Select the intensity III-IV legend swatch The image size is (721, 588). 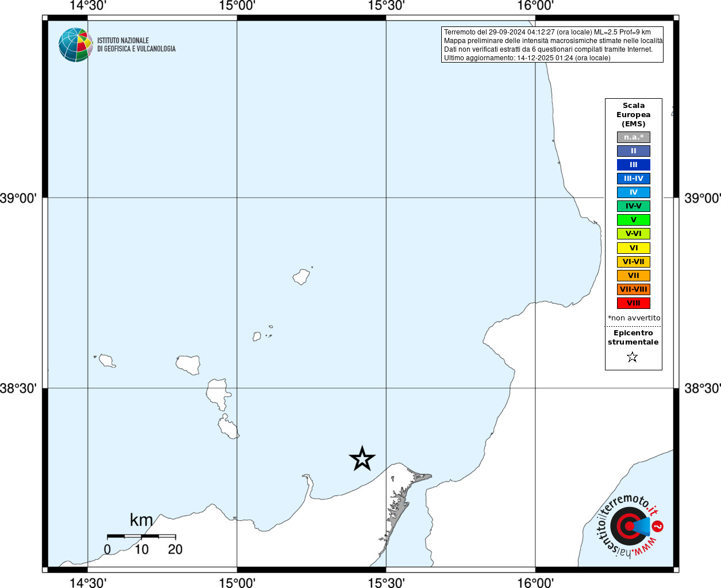coord(634,179)
